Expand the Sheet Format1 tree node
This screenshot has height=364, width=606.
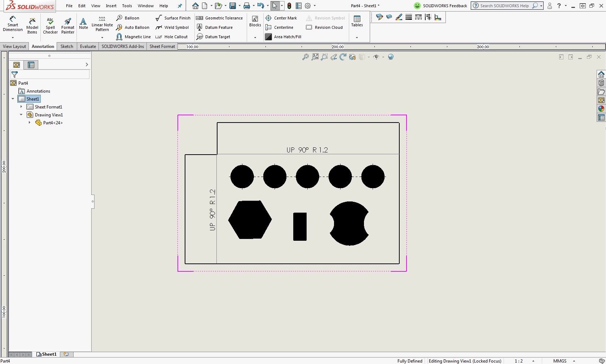[21, 107]
